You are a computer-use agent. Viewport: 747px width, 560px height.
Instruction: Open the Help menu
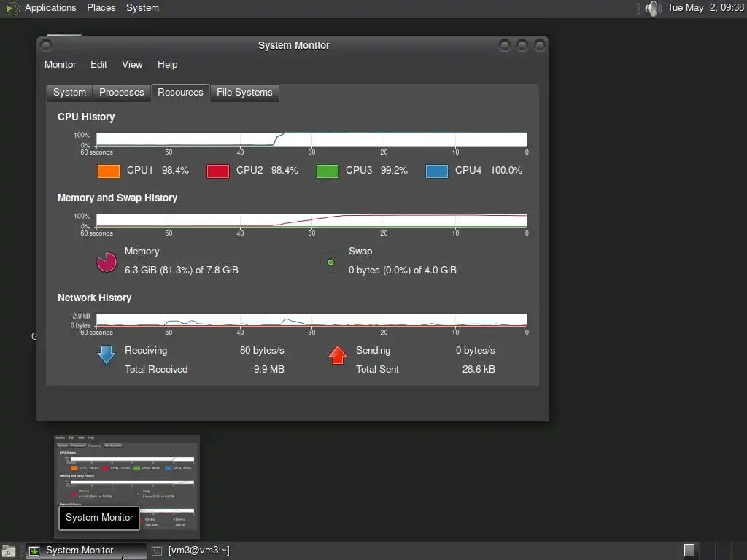tap(167, 64)
